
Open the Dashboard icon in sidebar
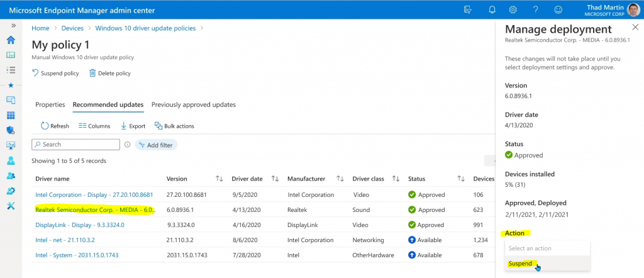click(x=11, y=55)
